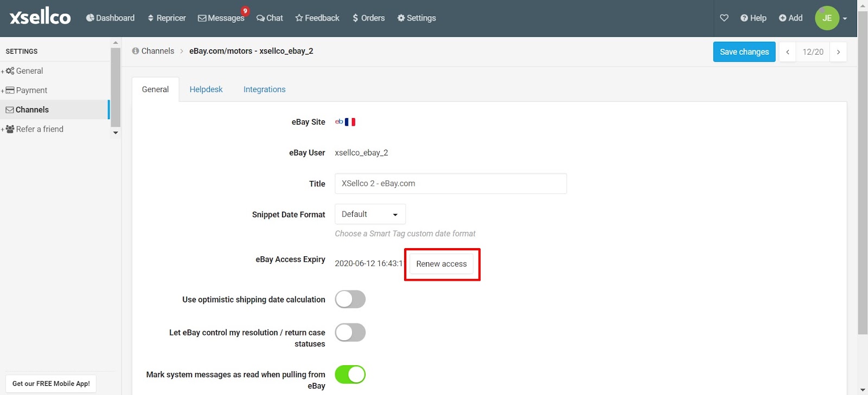
Task: Open the Help menu
Action: click(754, 18)
